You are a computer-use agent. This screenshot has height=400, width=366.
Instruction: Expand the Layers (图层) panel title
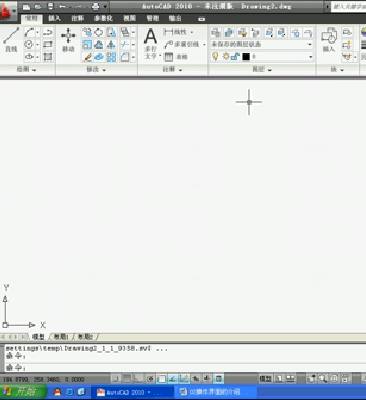coord(262,69)
